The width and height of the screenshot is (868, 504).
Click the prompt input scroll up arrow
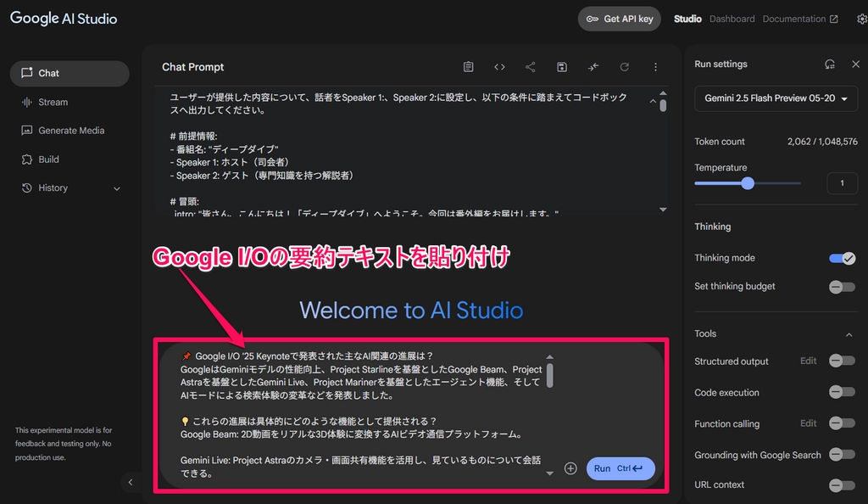click(x=549, y=356)
